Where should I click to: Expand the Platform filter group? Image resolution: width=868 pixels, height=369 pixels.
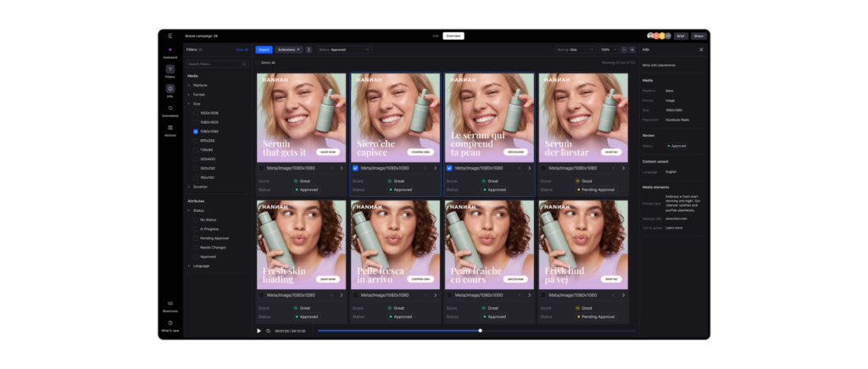pos(189,86)
